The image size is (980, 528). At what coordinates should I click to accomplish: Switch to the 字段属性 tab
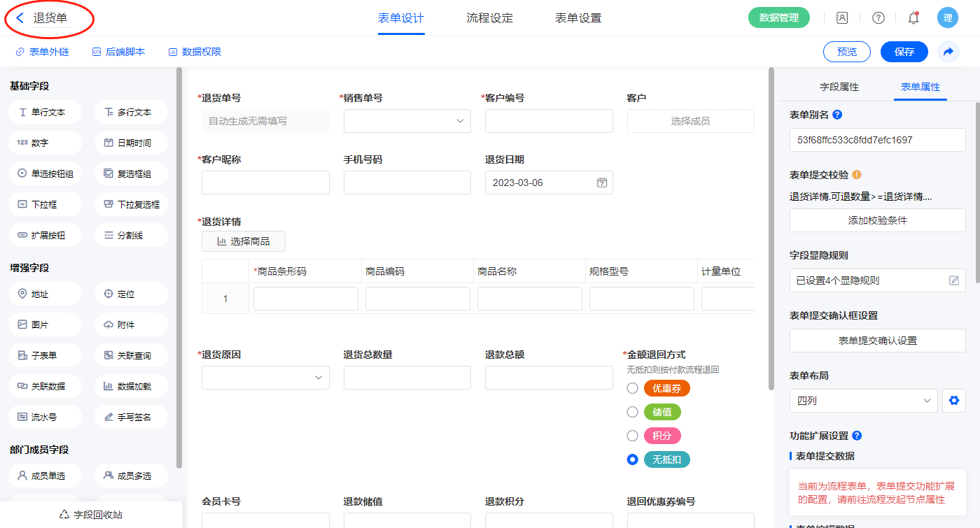click(x=839, y=87)
